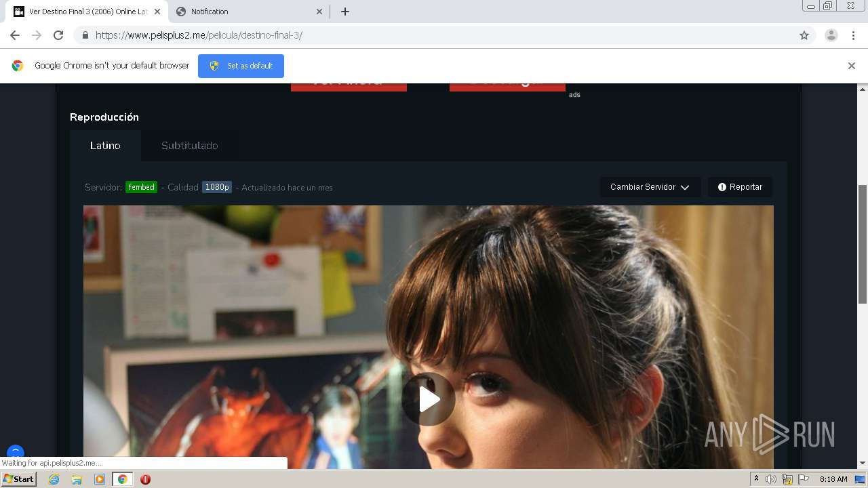Image resolution: width=868 pixels, height=488 pixels.
Task: Click the Reproducción heading
Action: pos(104,117)
